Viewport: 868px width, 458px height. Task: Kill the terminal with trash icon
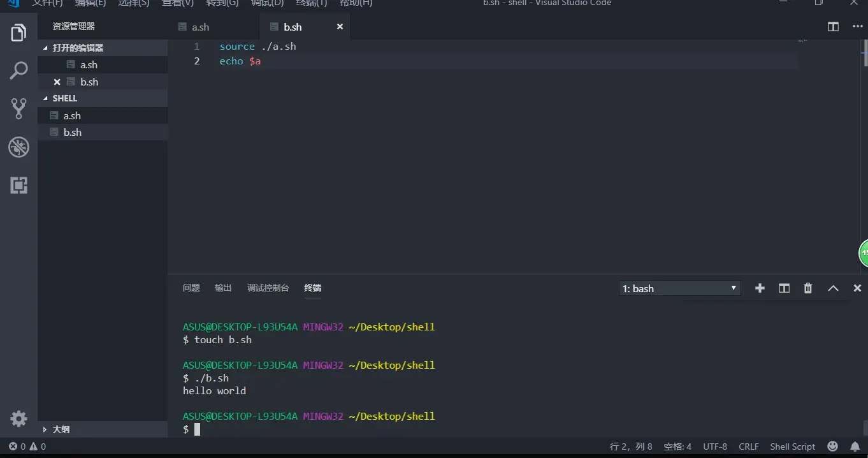[x=808, y=288]
